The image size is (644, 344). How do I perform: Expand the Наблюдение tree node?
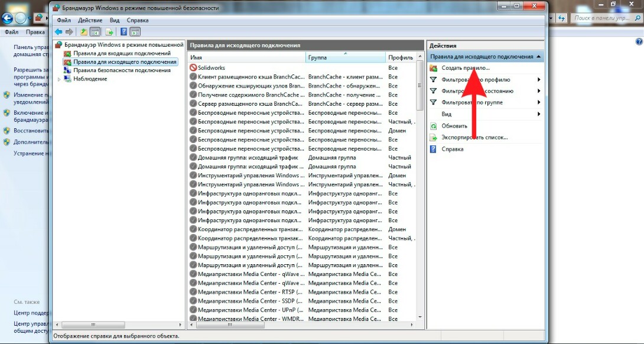(59, 79)
